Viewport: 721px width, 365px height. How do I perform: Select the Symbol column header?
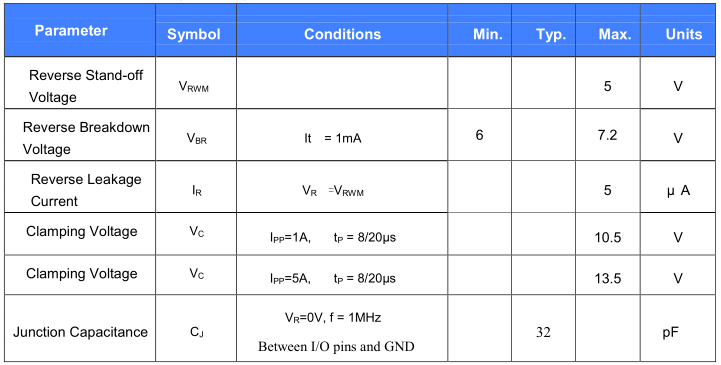pyautogui.click(x=196, y=30)
